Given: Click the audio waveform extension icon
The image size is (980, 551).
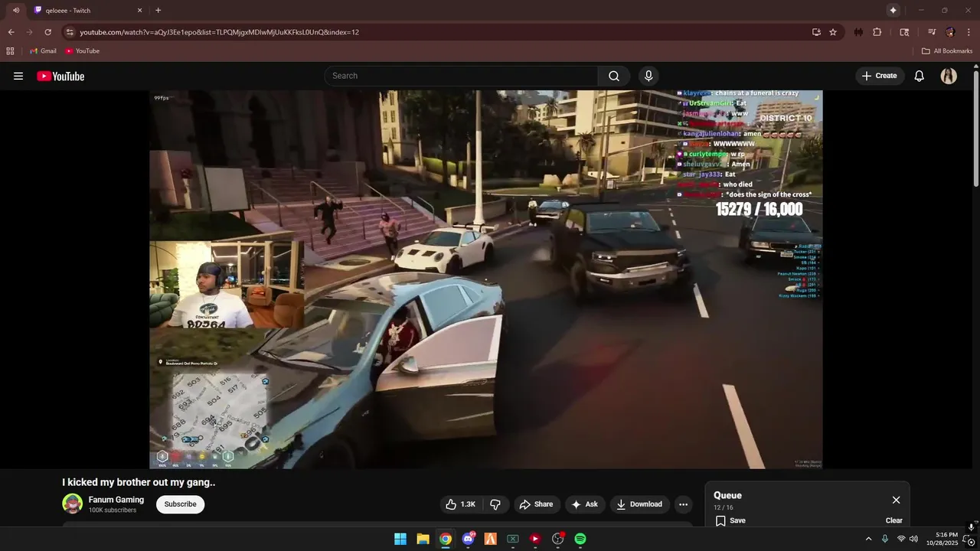Looking at the screenshot, I should [x=858, y=32].
